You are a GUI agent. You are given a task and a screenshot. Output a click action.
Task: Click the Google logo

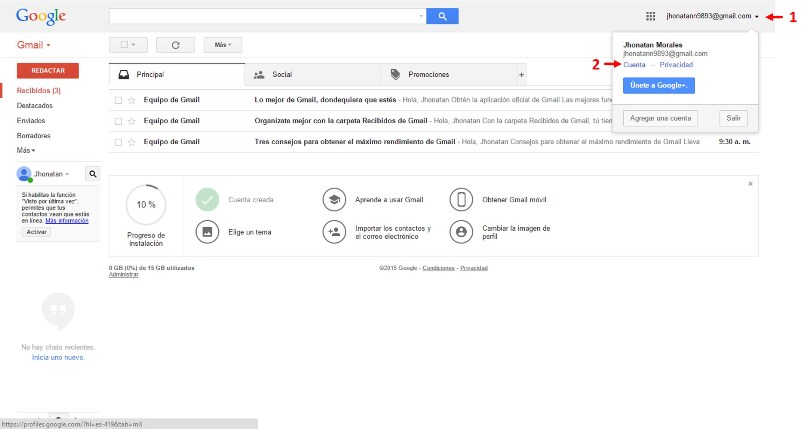(41, 16)
